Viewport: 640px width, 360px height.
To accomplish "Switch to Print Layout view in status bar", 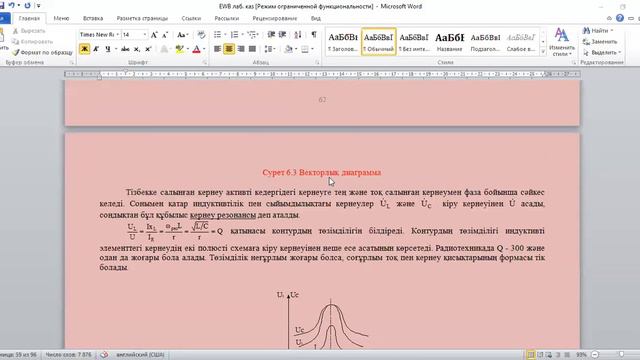I will (x=531, y=355).
